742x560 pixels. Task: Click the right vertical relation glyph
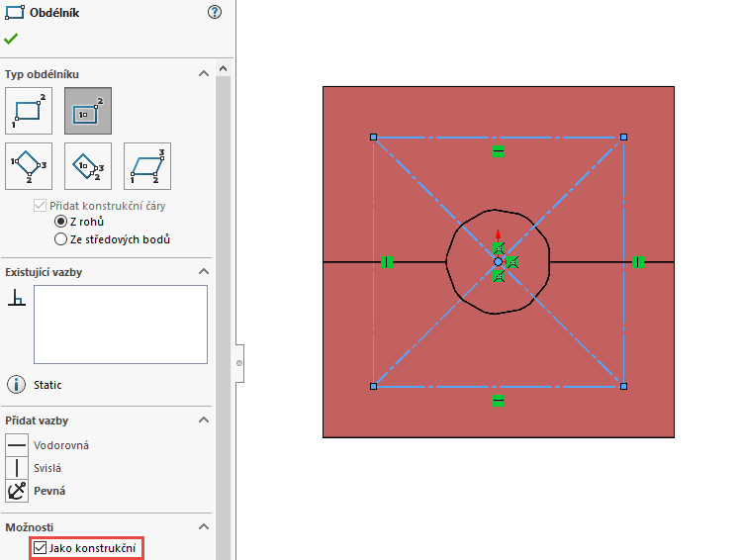[638, 262]
